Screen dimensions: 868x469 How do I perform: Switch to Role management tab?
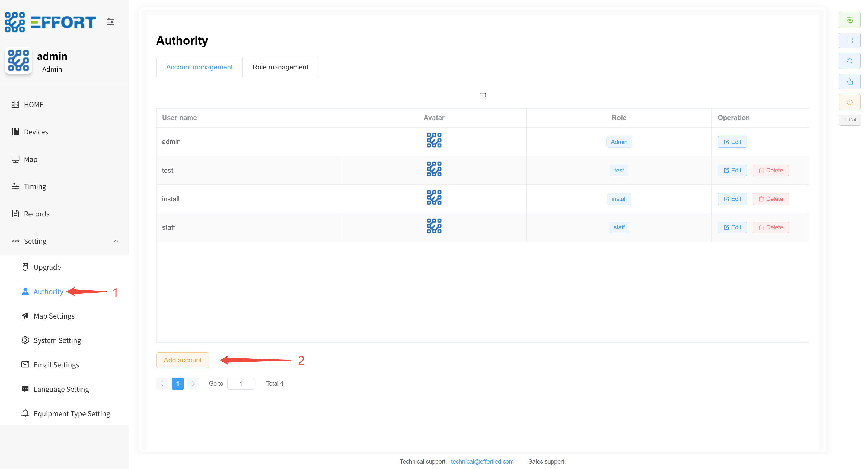coord(280,67)
